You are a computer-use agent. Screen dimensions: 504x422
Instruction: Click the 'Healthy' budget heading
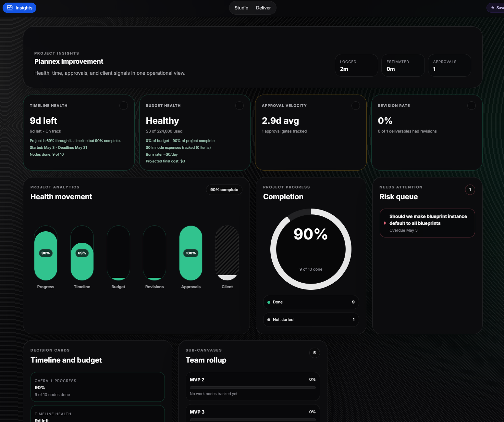coord(163,121)
